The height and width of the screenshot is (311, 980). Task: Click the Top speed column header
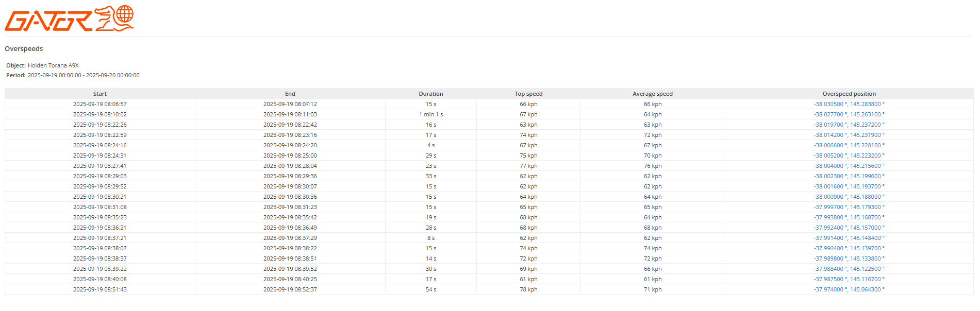(528, 94)
